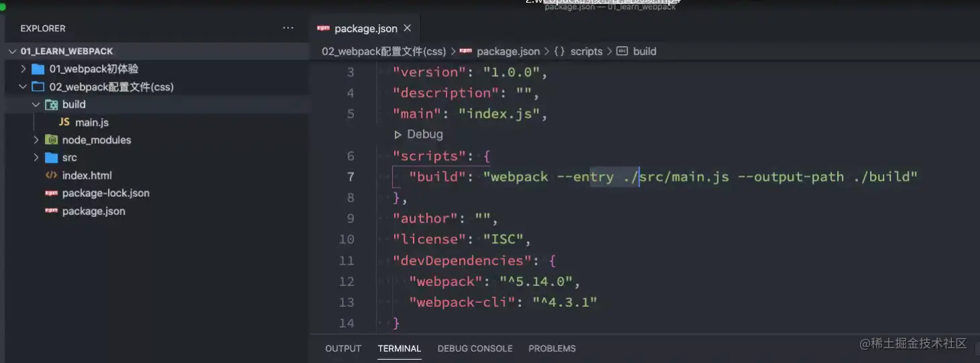Click JS icon of main.js
Image resolution: width=980 pixels, height=363 pixels.
[64, 122]
